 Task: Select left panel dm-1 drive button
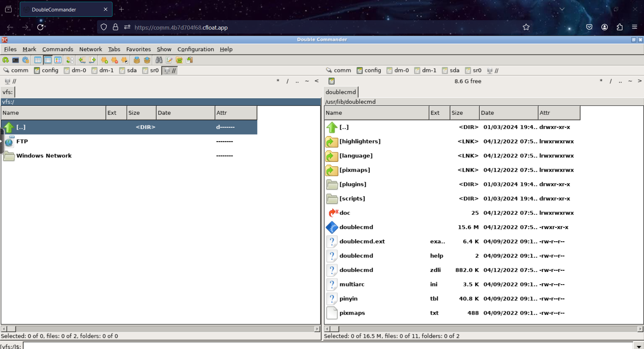tap(103, 70)
